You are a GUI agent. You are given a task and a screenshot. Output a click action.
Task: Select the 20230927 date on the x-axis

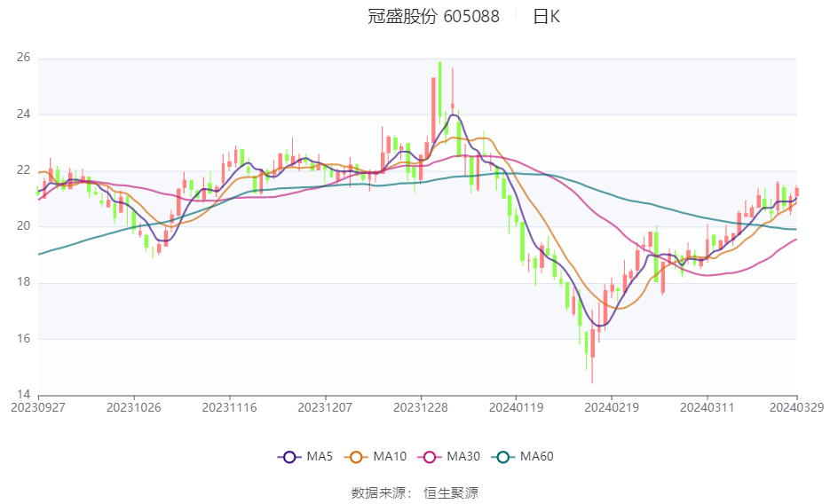click(x=38, y=409)
